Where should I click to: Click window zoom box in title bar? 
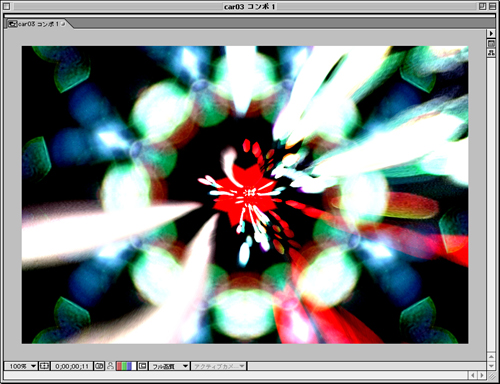point(482,6)
